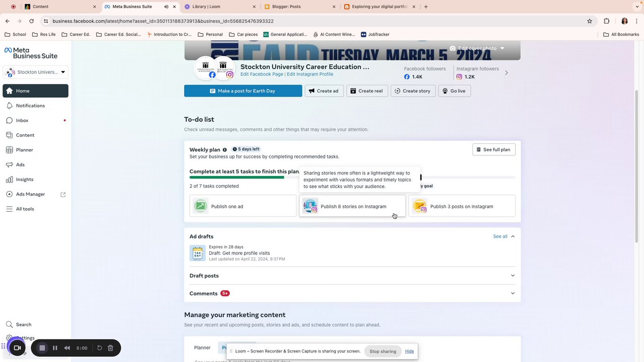Viewport: 644px width, 362px height.
Task: Click the Facebook followers icon
Action: 407,77
